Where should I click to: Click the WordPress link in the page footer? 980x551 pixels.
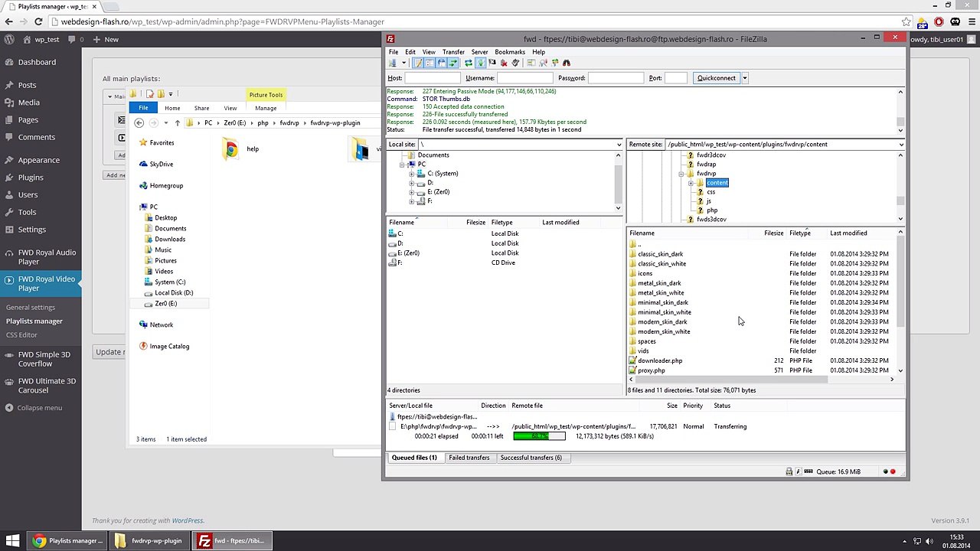click(188, 521)
